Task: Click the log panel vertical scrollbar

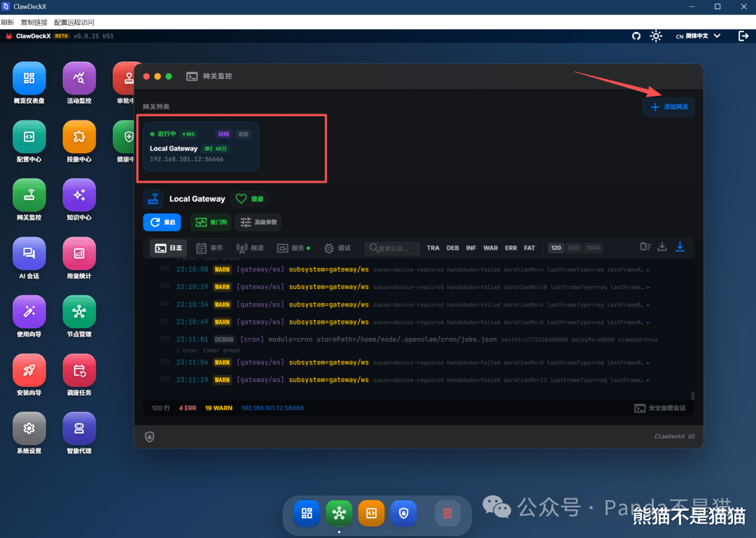Action: point(692,396)
